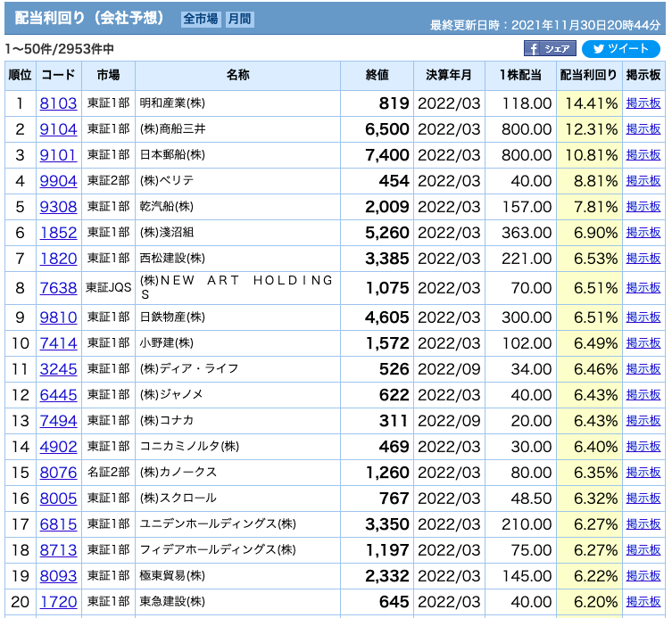Select the 7,400 closing price cell
This screenshot has height=618, width=672.
[377, 155]
